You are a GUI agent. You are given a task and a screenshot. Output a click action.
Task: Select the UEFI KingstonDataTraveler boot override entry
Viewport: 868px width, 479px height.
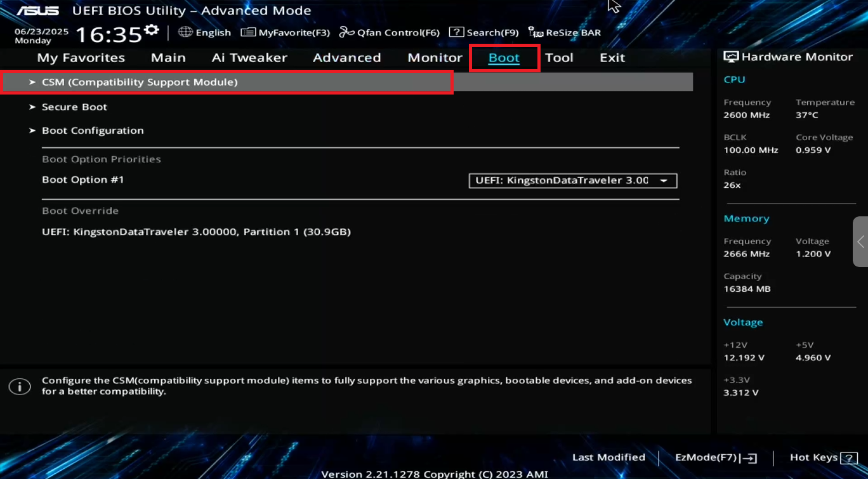(x=196, y=232)
